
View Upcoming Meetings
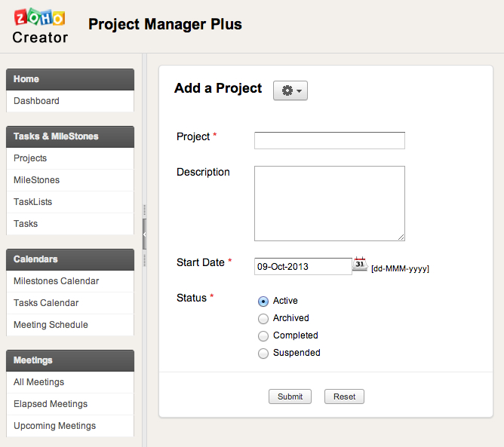pos(54,426)
